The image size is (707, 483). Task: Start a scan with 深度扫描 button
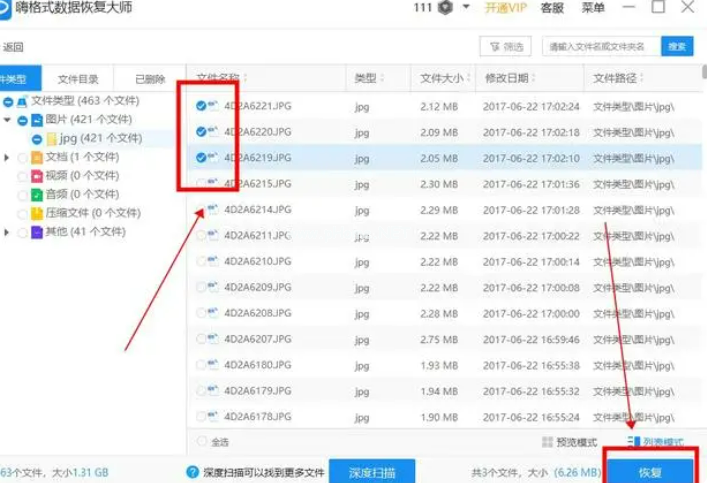click(374, 472)
